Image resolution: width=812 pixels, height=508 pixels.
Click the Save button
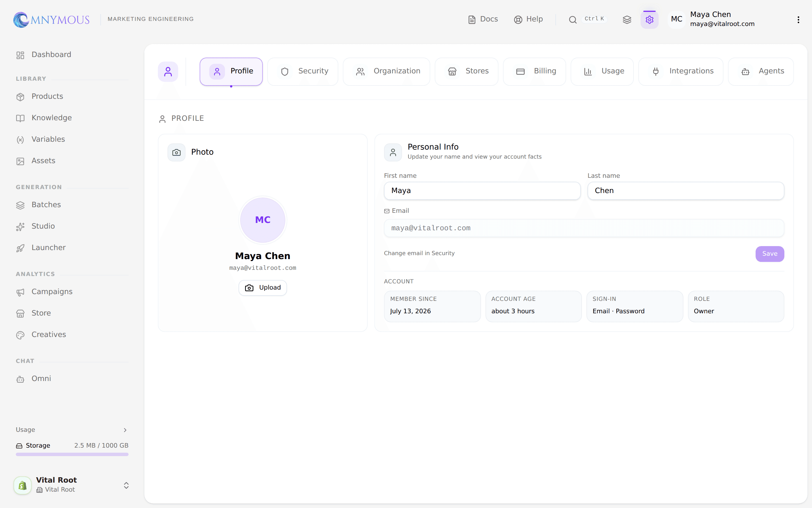click(x=770, y=254)
